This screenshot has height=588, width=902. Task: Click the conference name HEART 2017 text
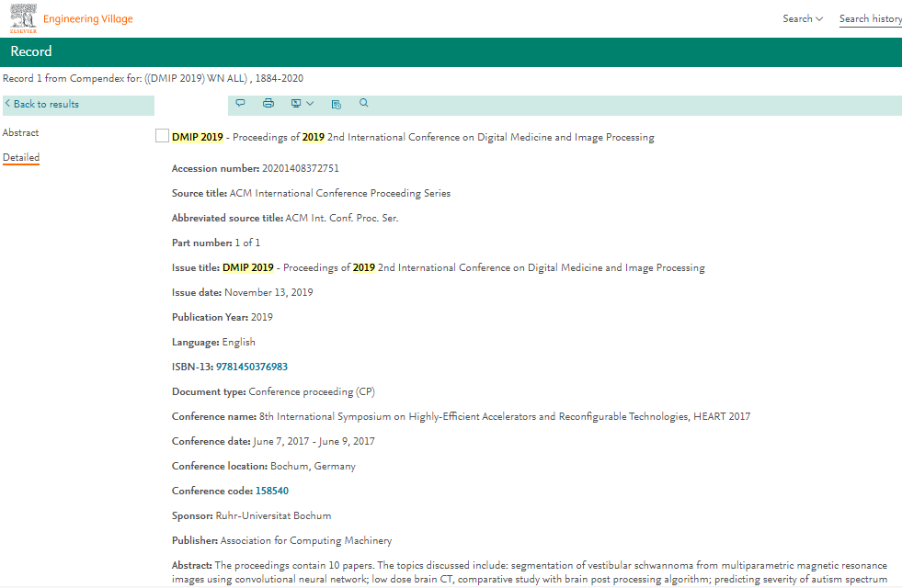coord(505,417)
